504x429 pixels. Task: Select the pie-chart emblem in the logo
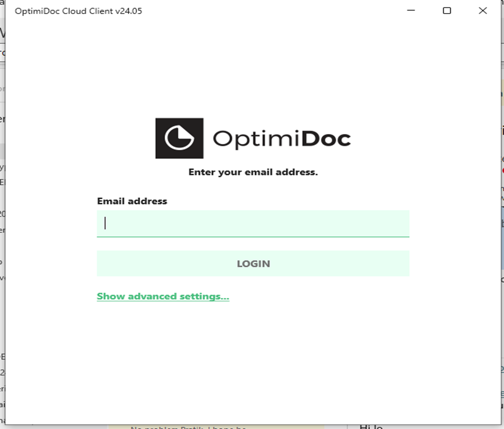point(179,137)
